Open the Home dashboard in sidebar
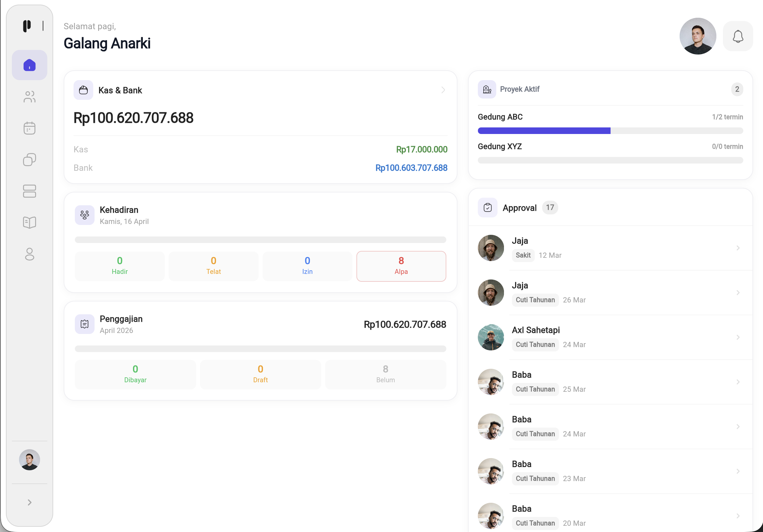The width and height of the screenshot is (763, 532). click(x=30, y=65)
